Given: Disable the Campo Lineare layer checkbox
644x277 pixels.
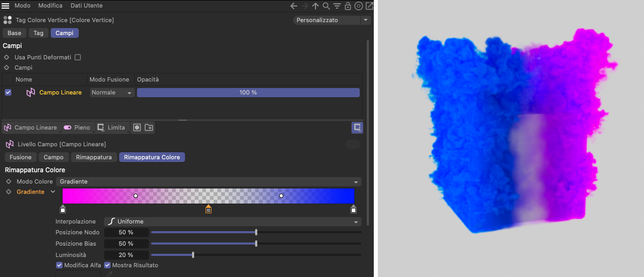Looking at the screenshot, I should click(x=8, y=92).
